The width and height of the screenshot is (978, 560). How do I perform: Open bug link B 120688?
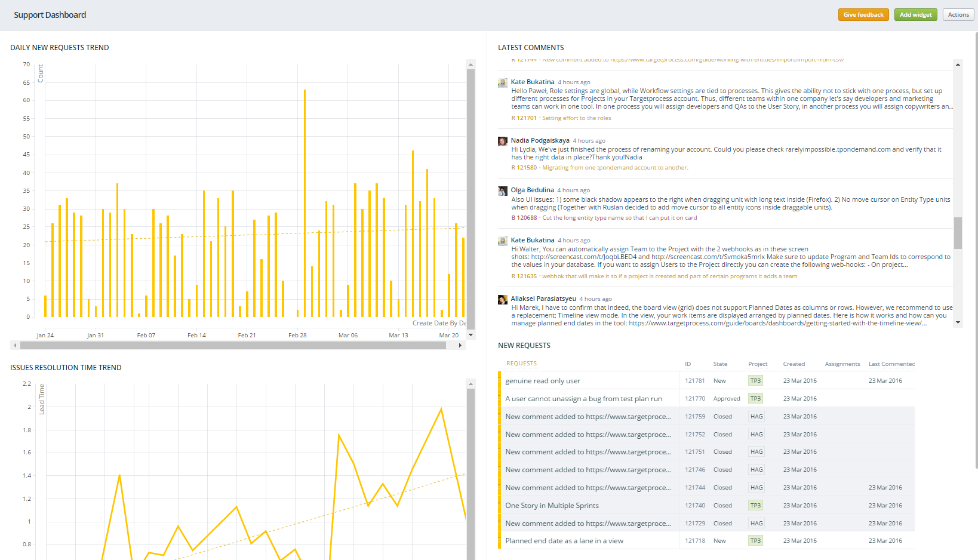pyautogui.click(x=524, y=218)
